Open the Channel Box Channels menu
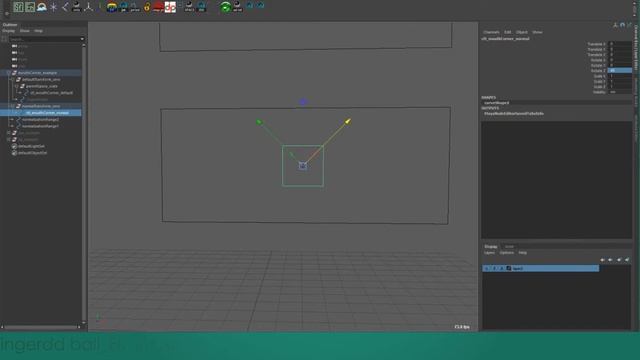 491,32
